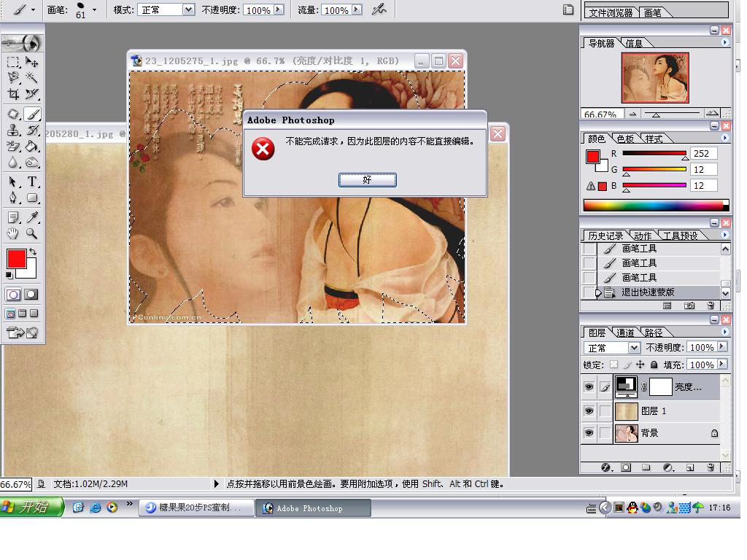Open the 糖果果20步PS蜜制 taskbar window

(196, 508)
